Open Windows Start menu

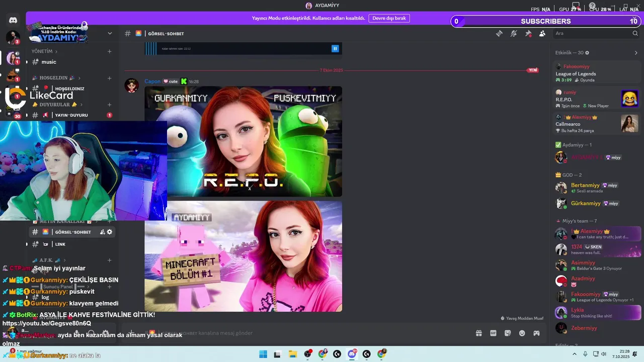(x=263, y=354)
